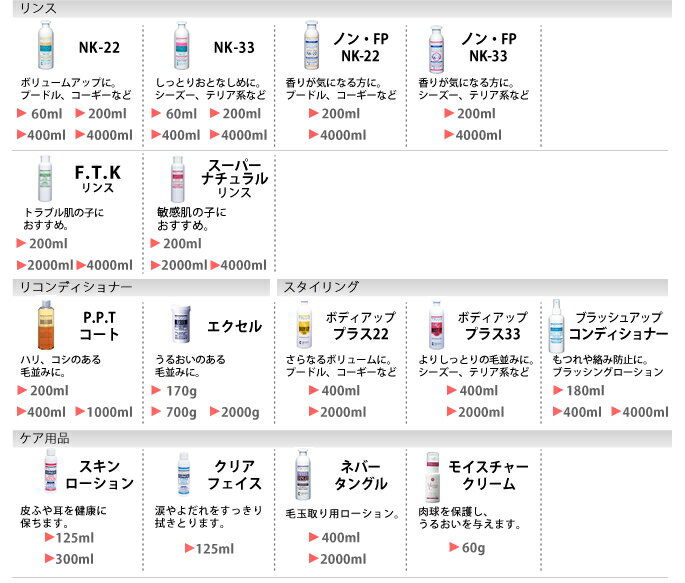Select NK-22 60ml size link

pos(46,114)
